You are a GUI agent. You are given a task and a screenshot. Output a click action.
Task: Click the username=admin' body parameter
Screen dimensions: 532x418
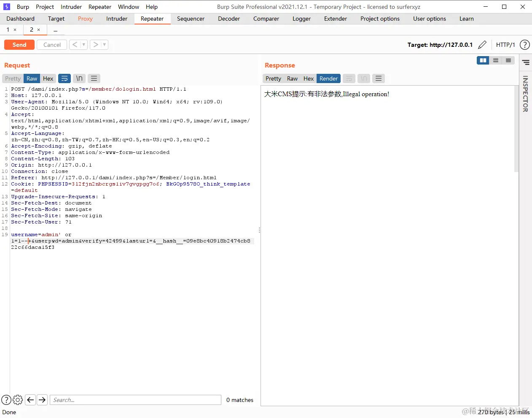click(36, 235)
